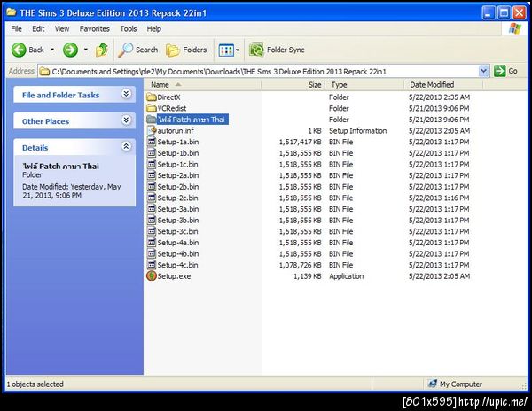Open the File menu
Viewport: 532px width, 411px height.
click(x=16, y=29)
